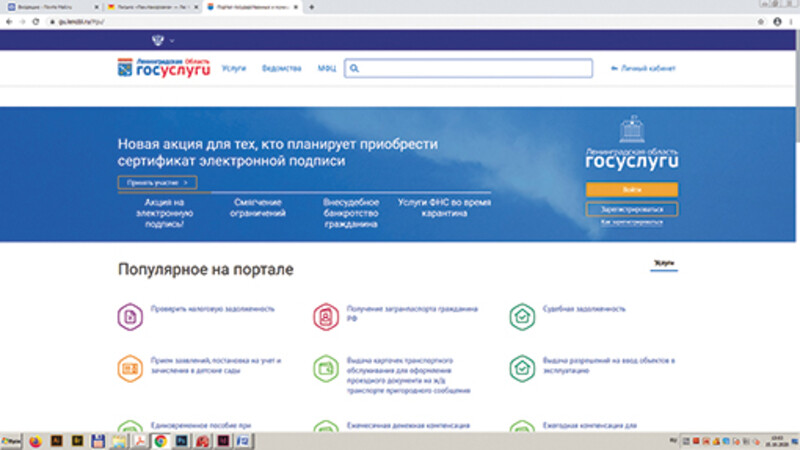Image resolution: width=800 pixels, height=450 pixels.
Task: Click the browser forward arrow
Action: [x=22, y=21]
